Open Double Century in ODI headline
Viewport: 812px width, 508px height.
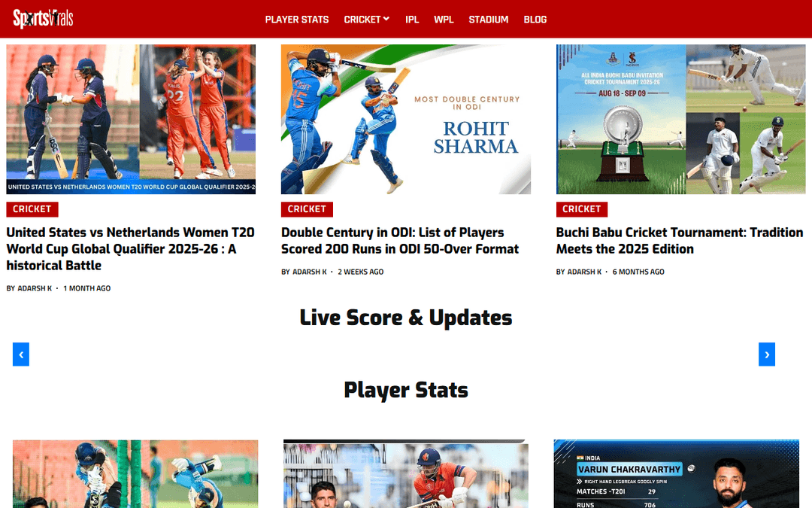coord(400,241)
